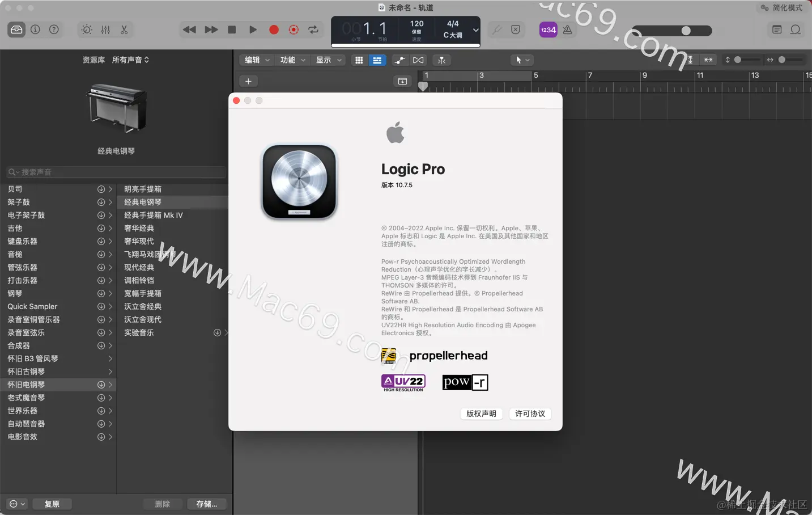The image size is (812, 515).
Task: Expand the 合成器 category chevron
Action: pos(110,345)
